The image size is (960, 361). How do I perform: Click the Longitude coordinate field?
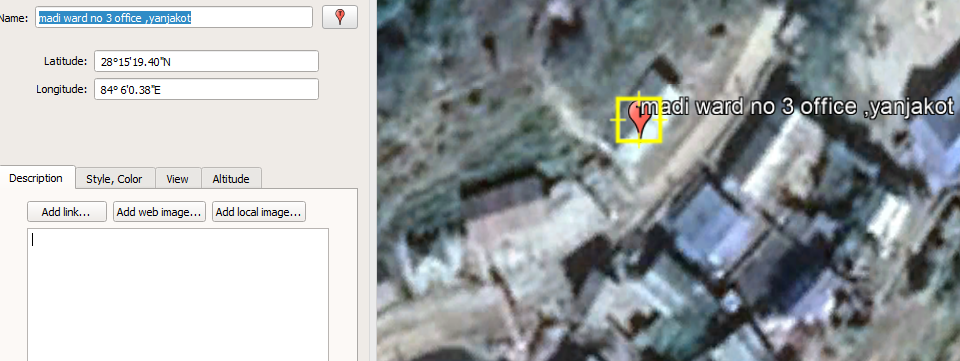[x=206, y=89]
